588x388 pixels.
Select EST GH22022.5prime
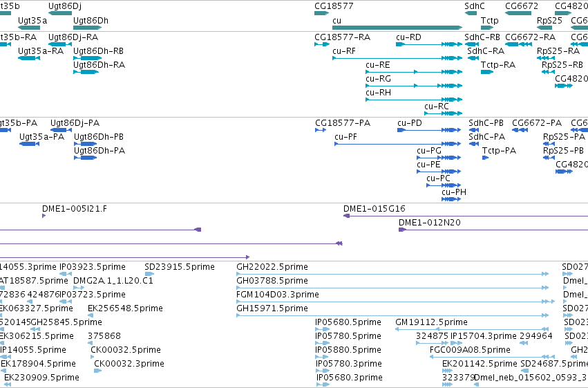click(x=392, y=274)
